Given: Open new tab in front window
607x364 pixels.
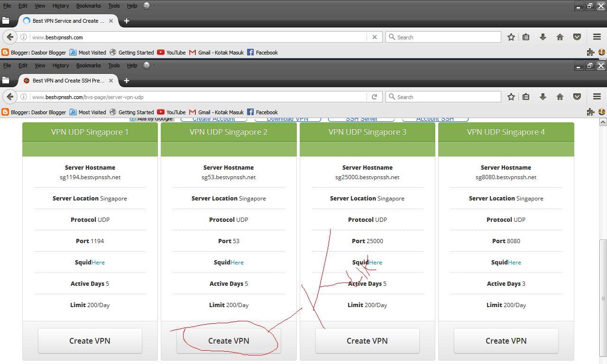Looking at the screenshot, I should click(126, 81).
